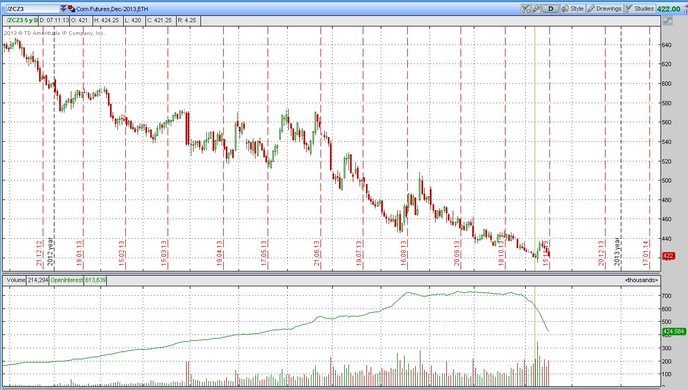
Task: Open the Style menu
Action: coord(573,8)
